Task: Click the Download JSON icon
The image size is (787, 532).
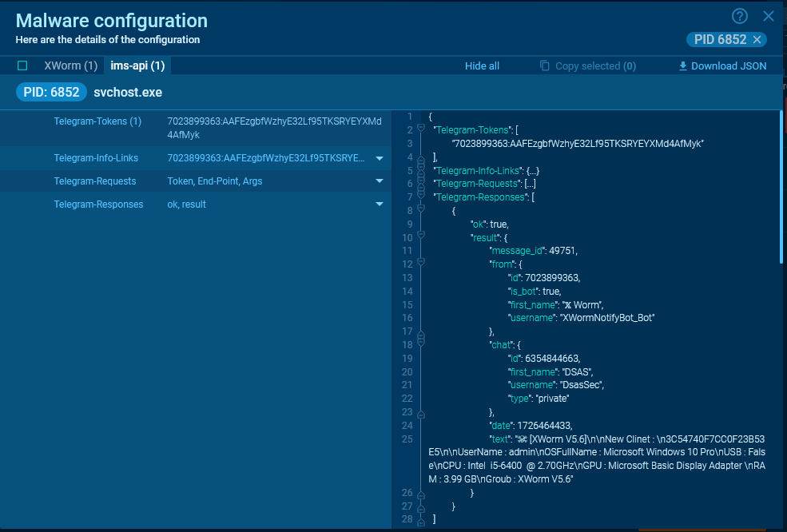Action: pyautogui.click(x=683, y=66)
